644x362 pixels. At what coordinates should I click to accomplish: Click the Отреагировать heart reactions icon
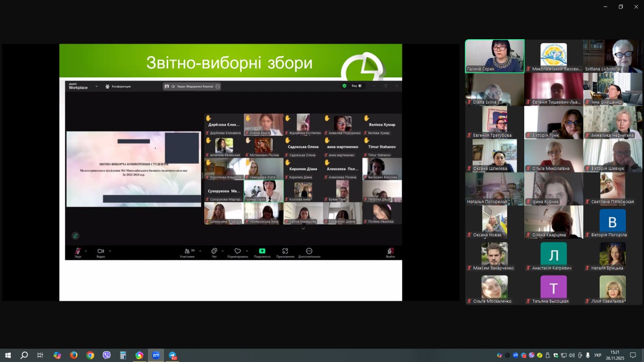[x=237, y=251]
